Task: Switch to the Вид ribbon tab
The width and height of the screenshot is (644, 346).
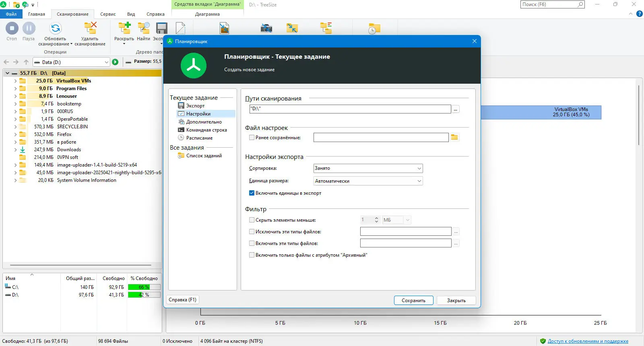Action: click(131, 14)
